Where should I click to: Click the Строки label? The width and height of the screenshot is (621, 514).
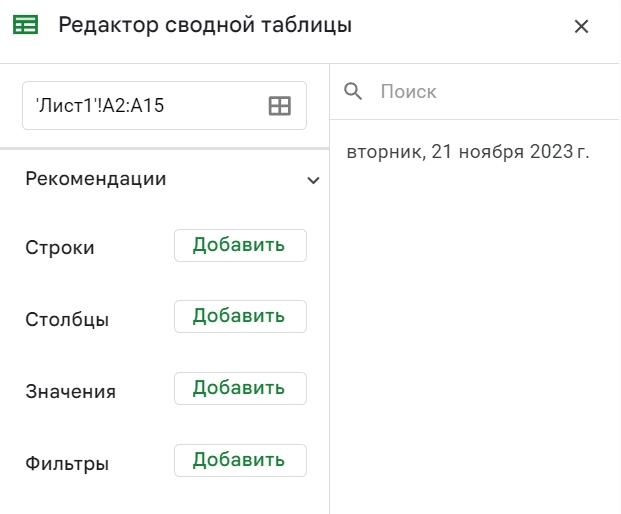pos(60,248)
